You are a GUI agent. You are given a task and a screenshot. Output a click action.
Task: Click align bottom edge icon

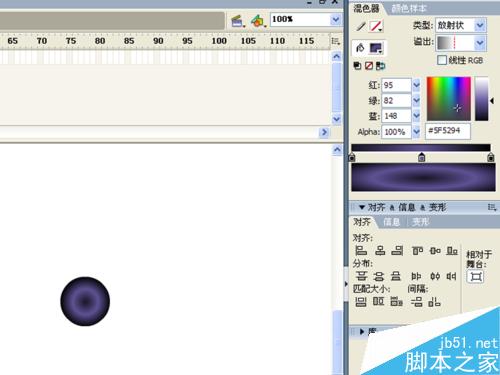[452, 250]
